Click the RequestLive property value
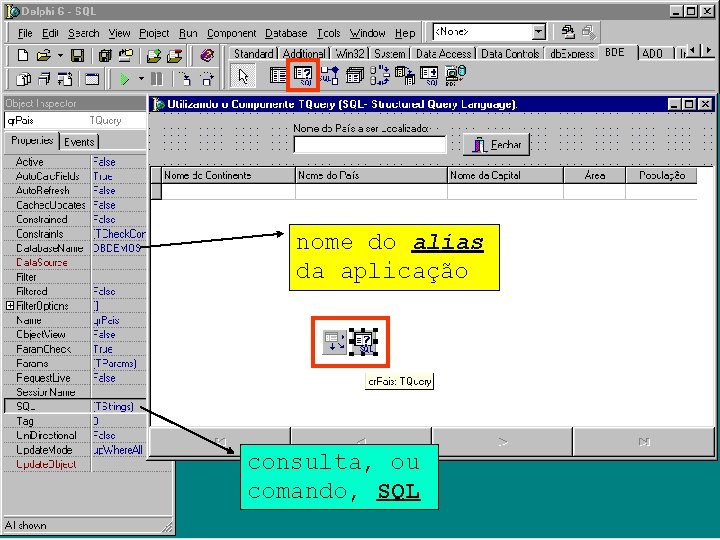This screenshot has height=540, width=720. [118, 377]
